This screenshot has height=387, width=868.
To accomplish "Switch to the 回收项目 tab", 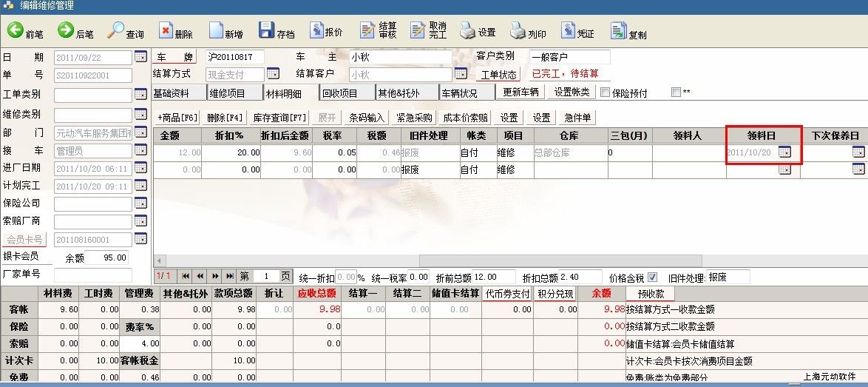I will pos(346,93).
